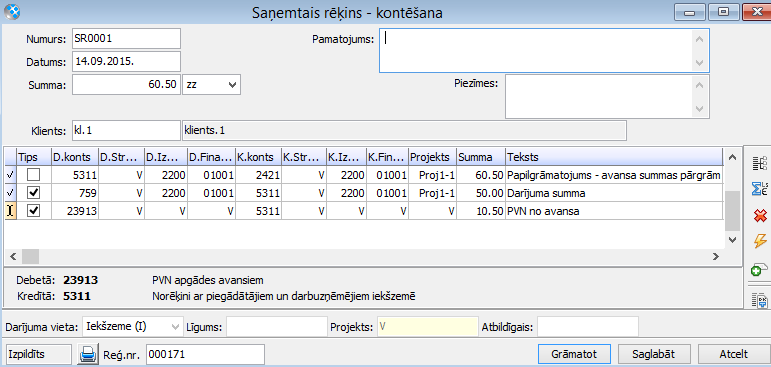Image resolution: width=771 pixels, height=367 pixels.
Task: Click the klients.1 client name field
Action: tap(404, 131)
